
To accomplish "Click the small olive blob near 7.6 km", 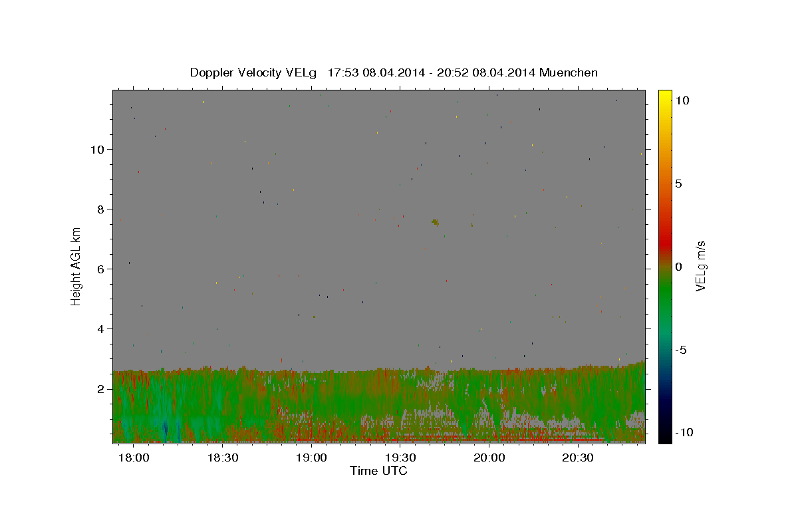I will (435, 221).
